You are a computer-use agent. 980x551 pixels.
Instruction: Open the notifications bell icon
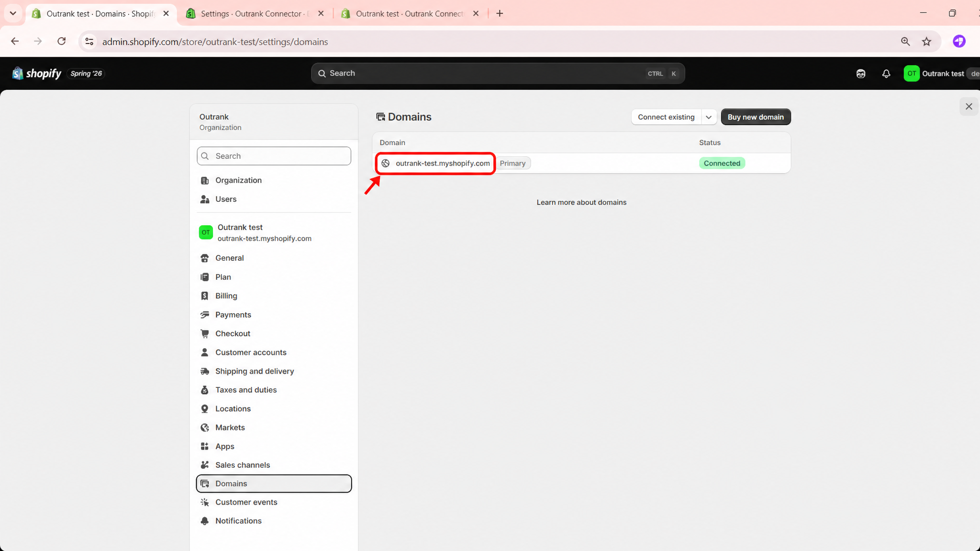coord(886,74)
